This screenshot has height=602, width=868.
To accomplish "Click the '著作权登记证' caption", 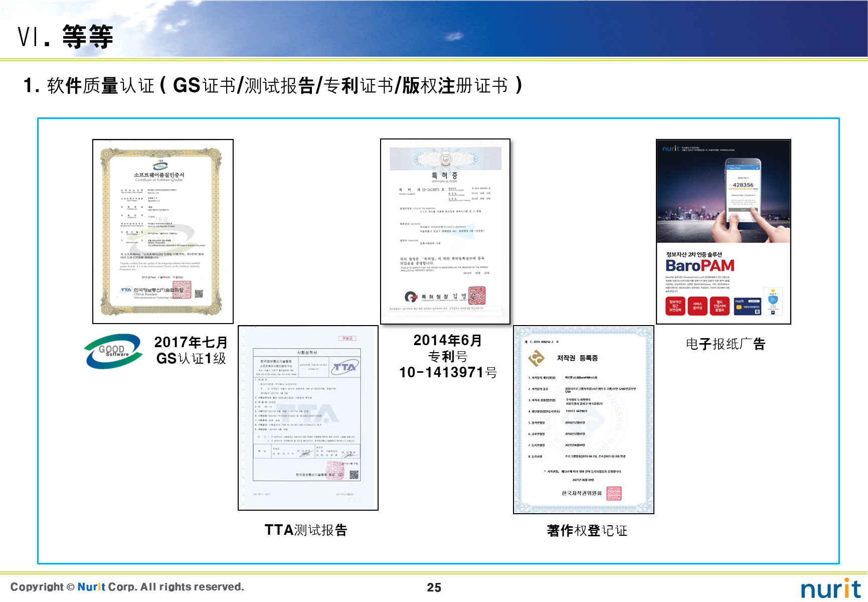I will coord(587,530).
